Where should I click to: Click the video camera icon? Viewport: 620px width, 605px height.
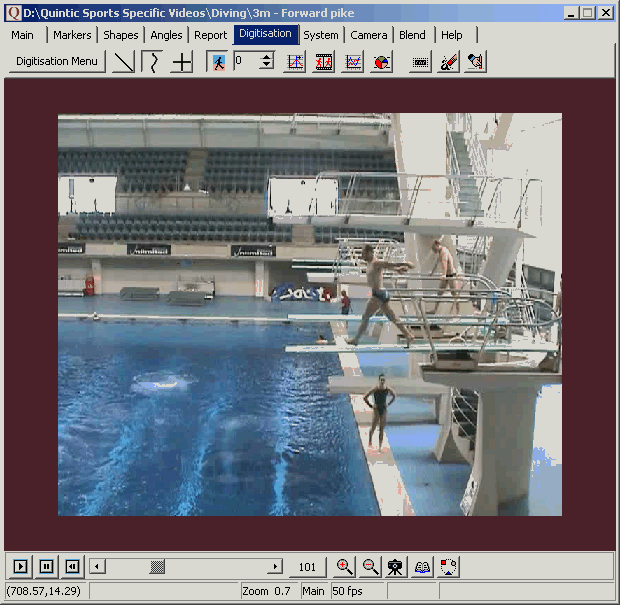pyautogui.click(x=395, y=567)
